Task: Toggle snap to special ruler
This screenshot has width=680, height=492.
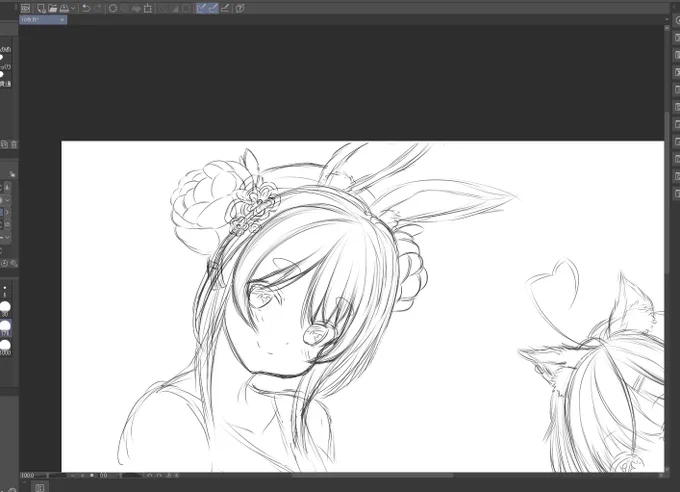Action: point(213,8)
